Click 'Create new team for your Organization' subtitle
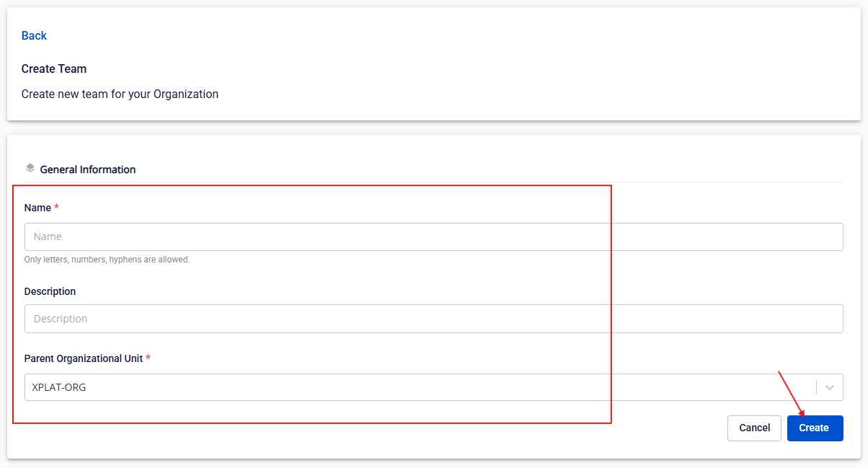This screenshot has height=468, width=868. point(120,94)
